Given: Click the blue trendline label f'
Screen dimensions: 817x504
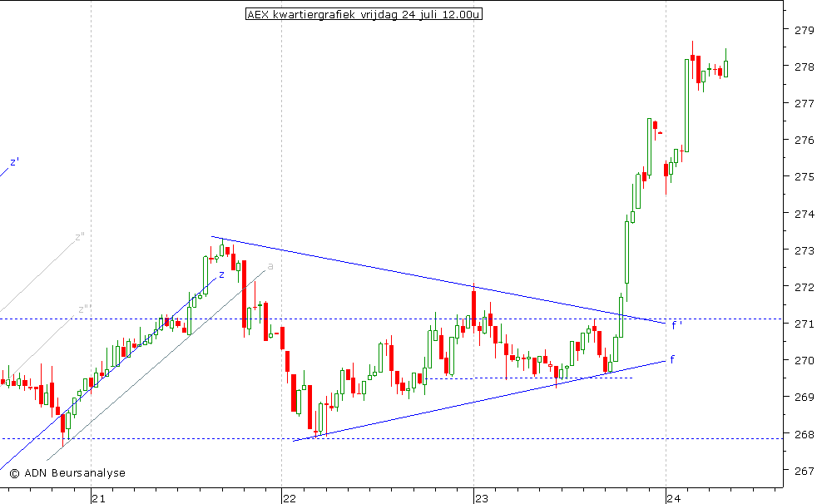Looking at the screenshot, I should (676, 326).
